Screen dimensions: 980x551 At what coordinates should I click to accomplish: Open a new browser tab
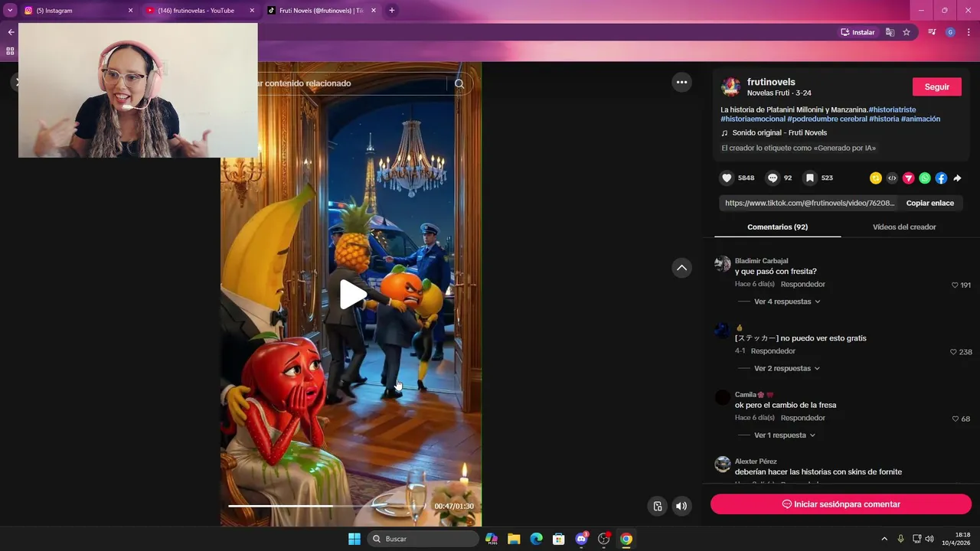pos(392,11)
